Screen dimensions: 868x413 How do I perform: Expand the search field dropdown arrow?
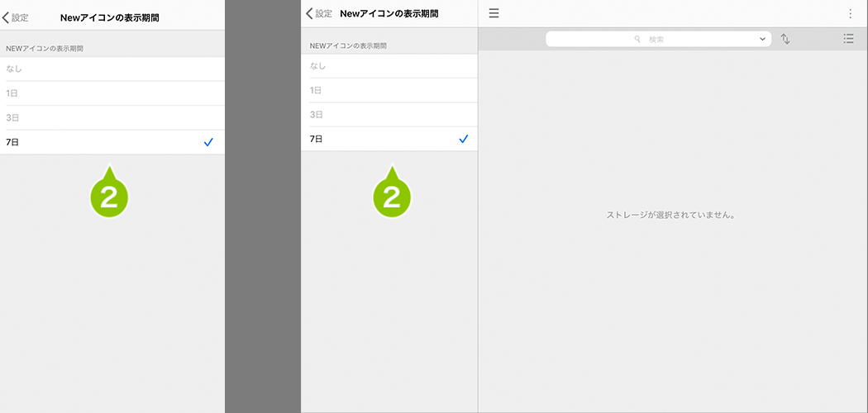762,40
